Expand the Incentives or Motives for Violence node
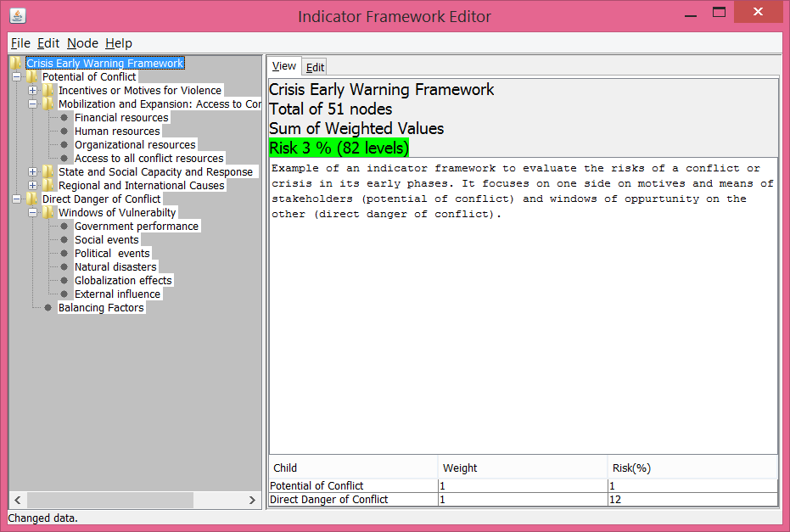This screenshot has width=790, height=532. [x=33, y=91]
